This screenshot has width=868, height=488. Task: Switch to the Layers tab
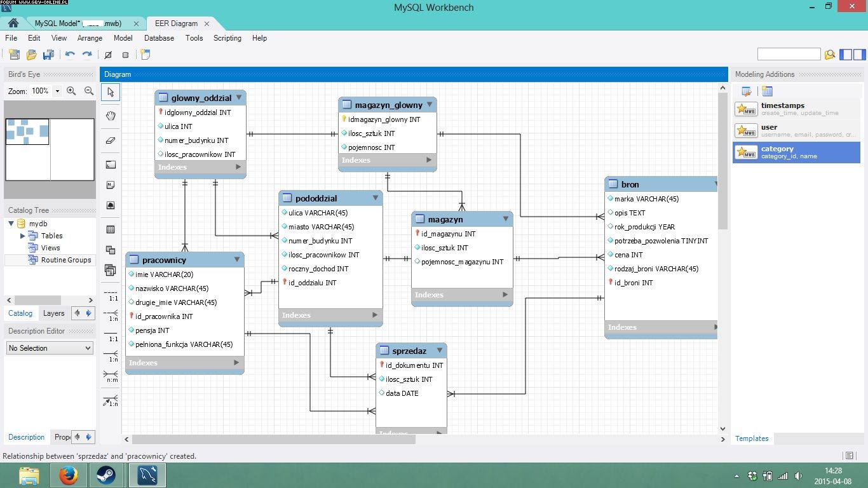53,313
